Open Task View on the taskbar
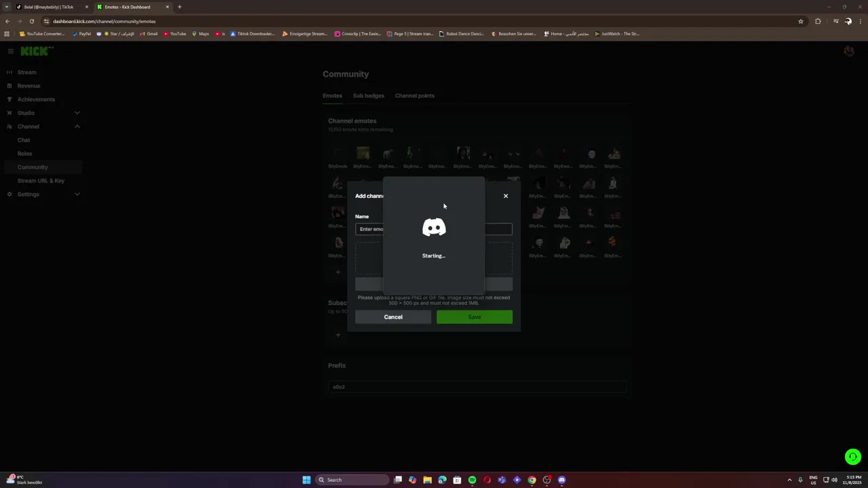The image size is (868, 488). click(x=398, y=480)
